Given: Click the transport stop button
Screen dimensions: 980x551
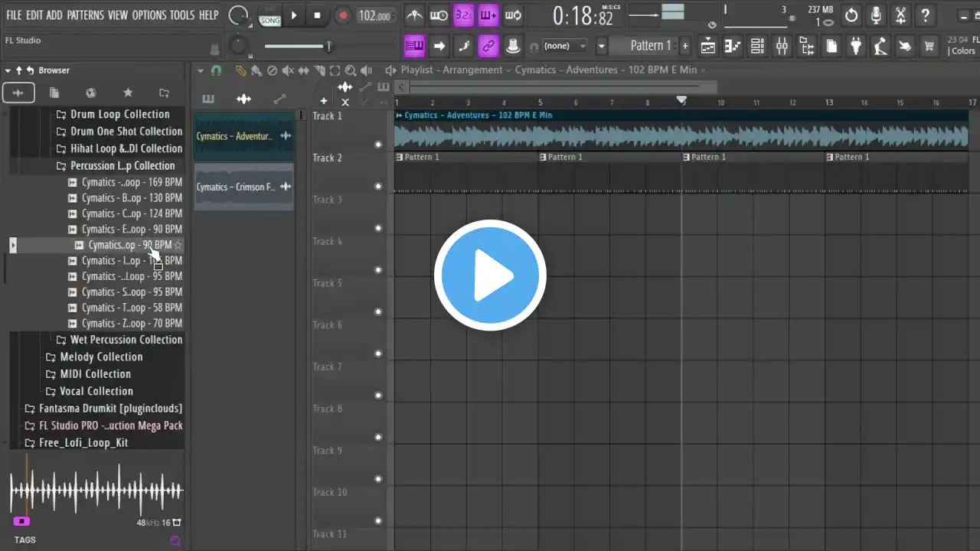Looking at the screenshot, I should pos(317,15).
